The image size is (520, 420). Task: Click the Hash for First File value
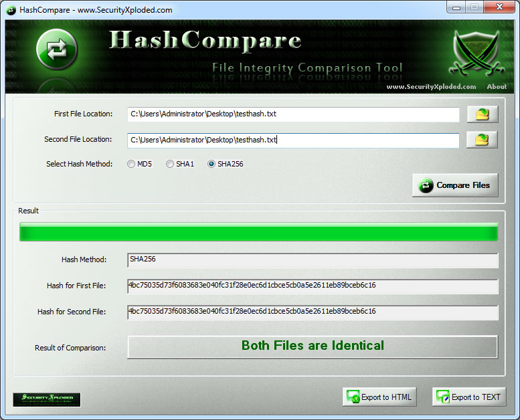312,286
